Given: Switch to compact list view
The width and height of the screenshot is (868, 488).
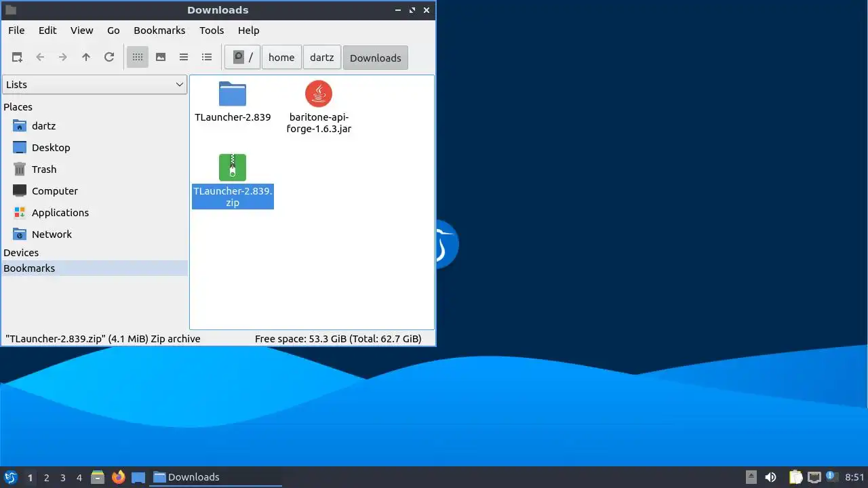Looking at the screenshot, I should coord(184,58).
